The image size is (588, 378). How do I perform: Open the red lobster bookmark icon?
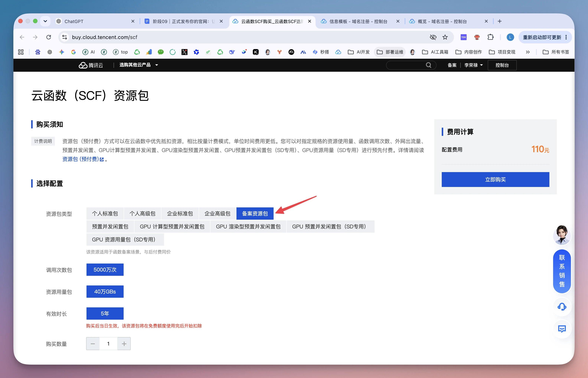click(279, 52)
